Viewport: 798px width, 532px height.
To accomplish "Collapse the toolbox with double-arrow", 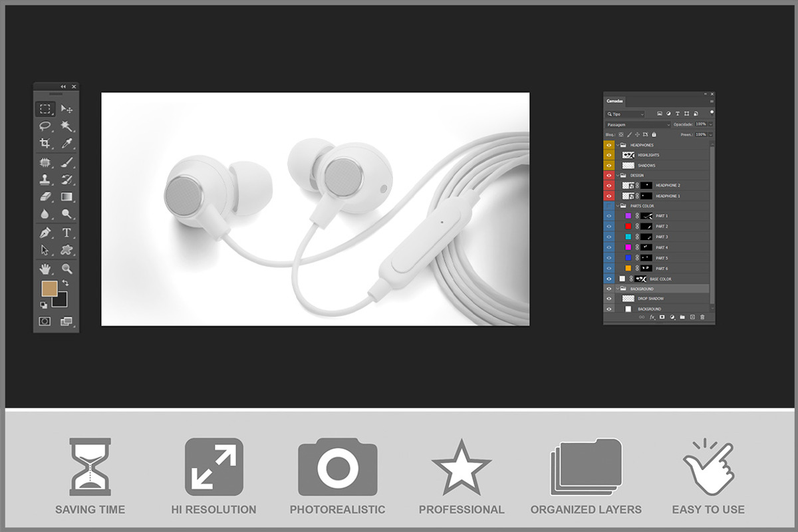I will click(63, 86).
